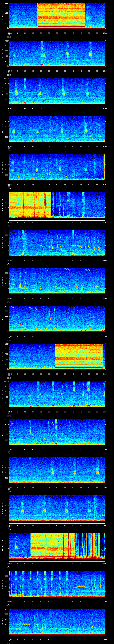The image size is (114, 644).
Task: Click the '20:15:00' time axis label
Action: click(9, 71)
